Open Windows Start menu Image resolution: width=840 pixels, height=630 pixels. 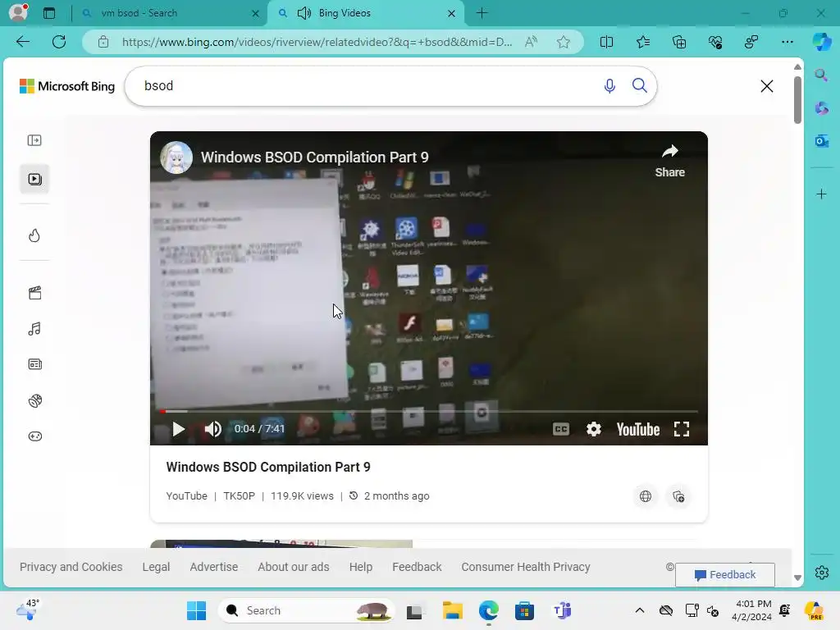tap(196, 610)
